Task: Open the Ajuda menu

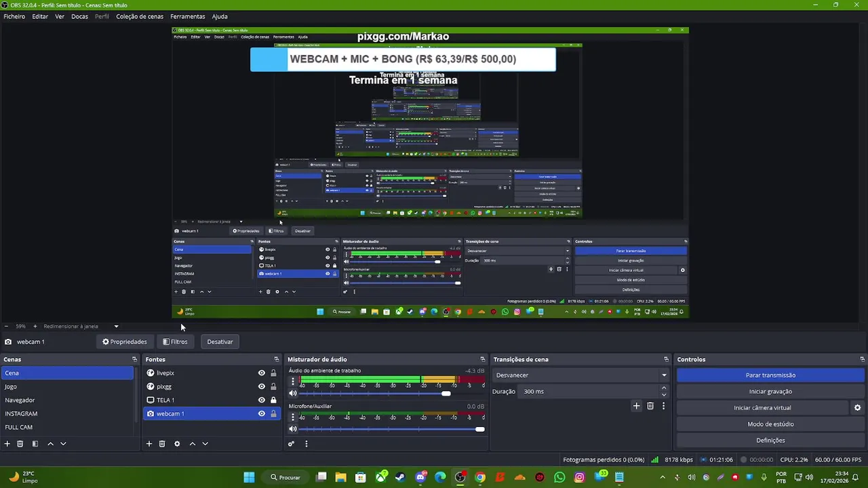Action: click(220, 16)
